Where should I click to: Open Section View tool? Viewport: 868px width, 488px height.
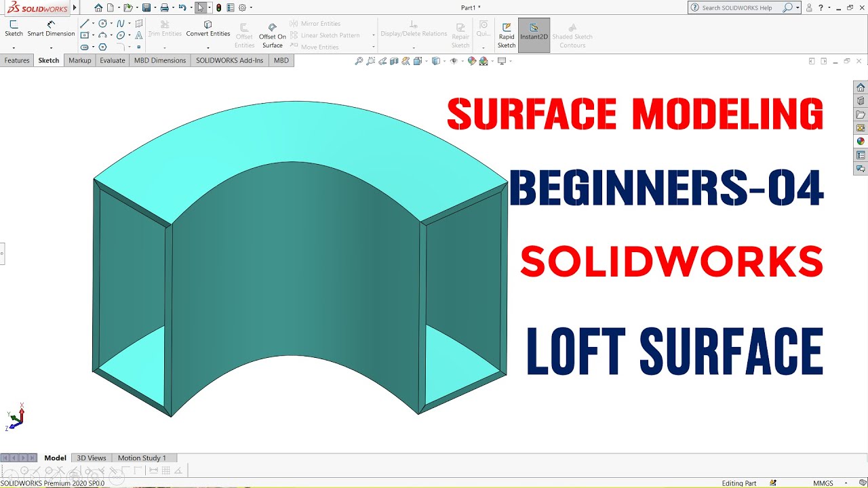394,61
